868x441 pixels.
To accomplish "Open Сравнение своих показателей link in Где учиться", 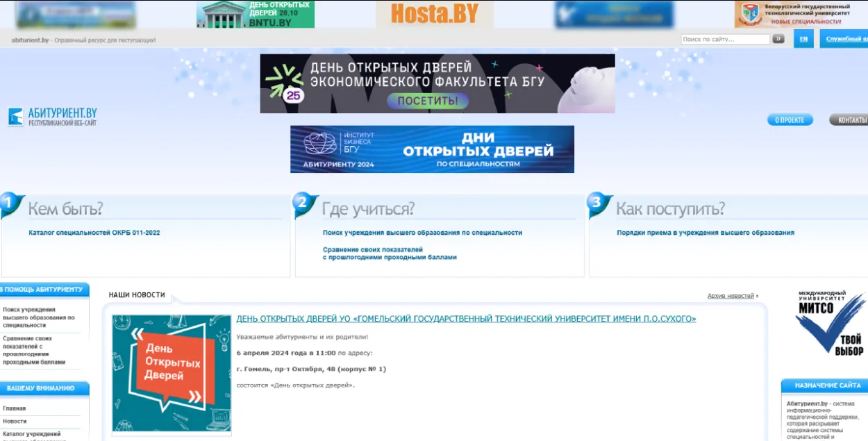I will 390,253.
